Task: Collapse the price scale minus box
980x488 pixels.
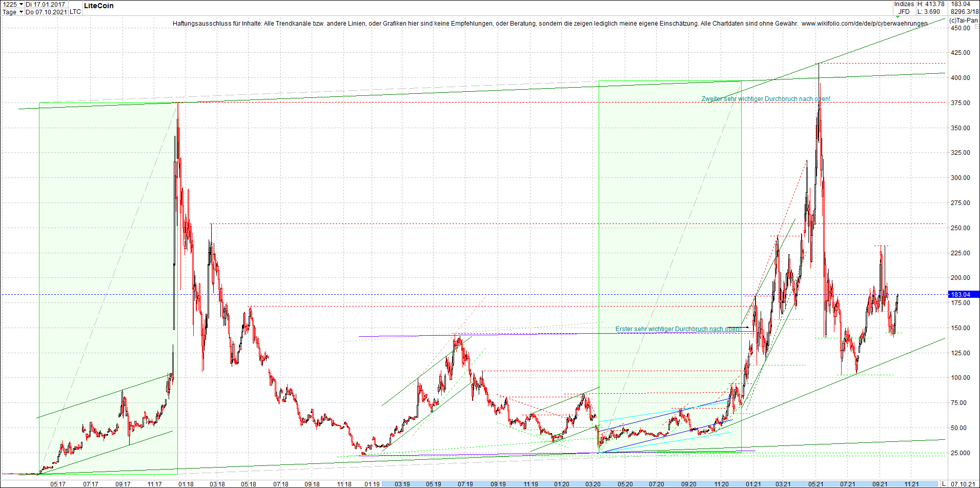Action: tap(976, 26)
